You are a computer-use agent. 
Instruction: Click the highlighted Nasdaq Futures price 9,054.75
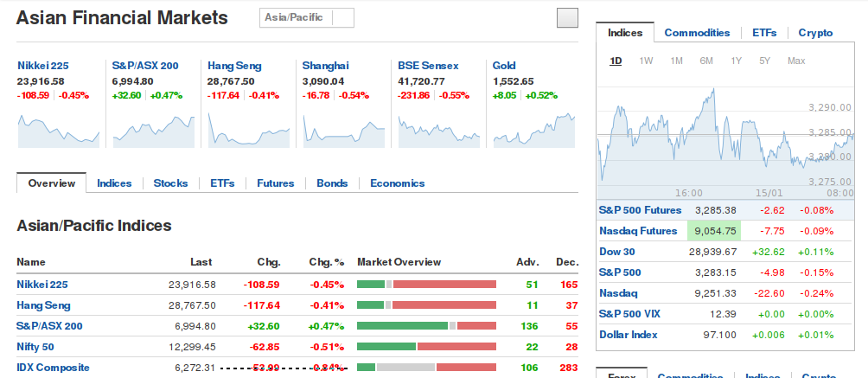coord(714,231)
